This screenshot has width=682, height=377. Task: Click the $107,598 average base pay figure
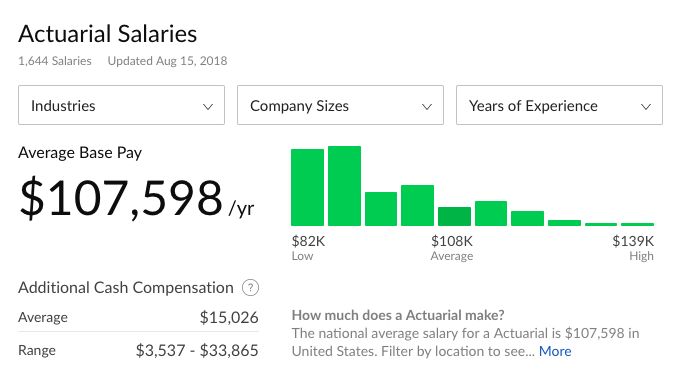tap(121, 198)
